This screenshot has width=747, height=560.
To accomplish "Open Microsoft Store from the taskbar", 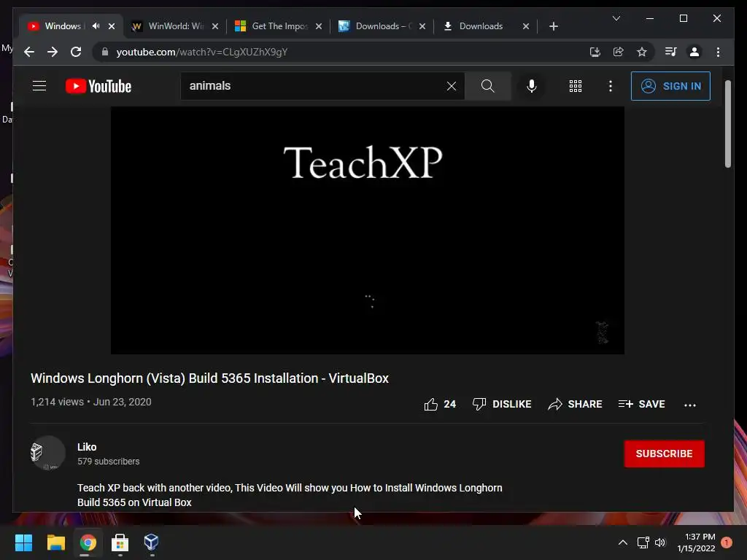I will 120,542.
